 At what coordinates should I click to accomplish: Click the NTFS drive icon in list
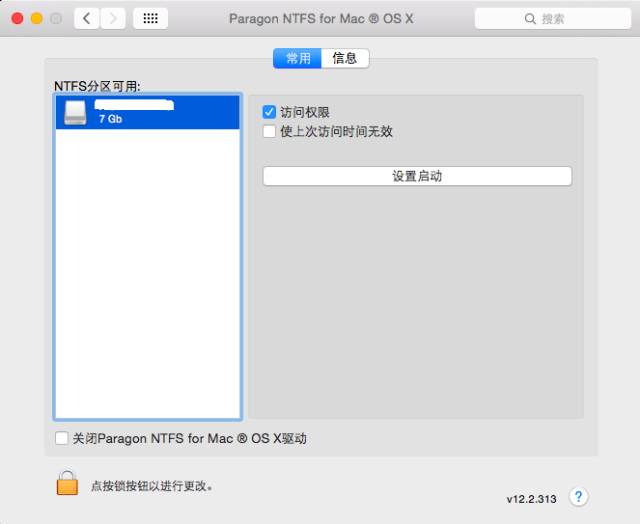pos(76,112)
